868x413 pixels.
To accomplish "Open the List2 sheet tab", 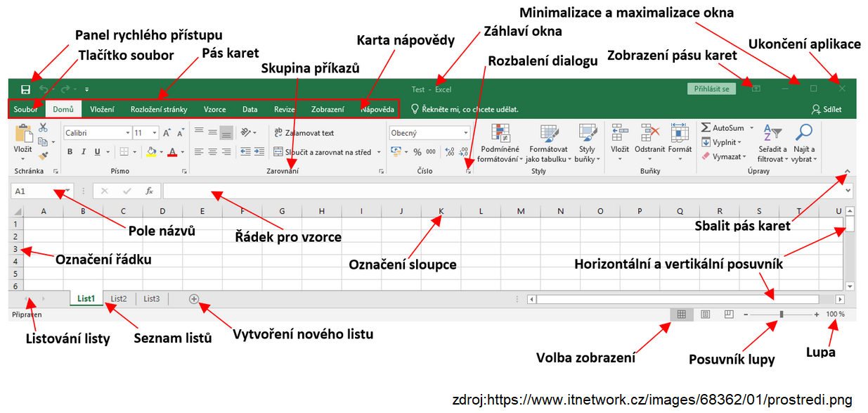I will pos(119,299).
